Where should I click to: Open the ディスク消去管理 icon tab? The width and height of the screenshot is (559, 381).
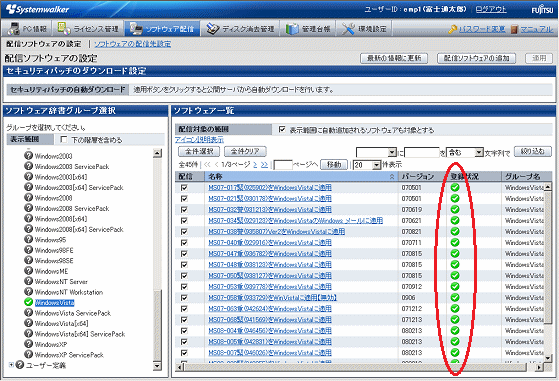pyautogui.click(x=213, y=29)
